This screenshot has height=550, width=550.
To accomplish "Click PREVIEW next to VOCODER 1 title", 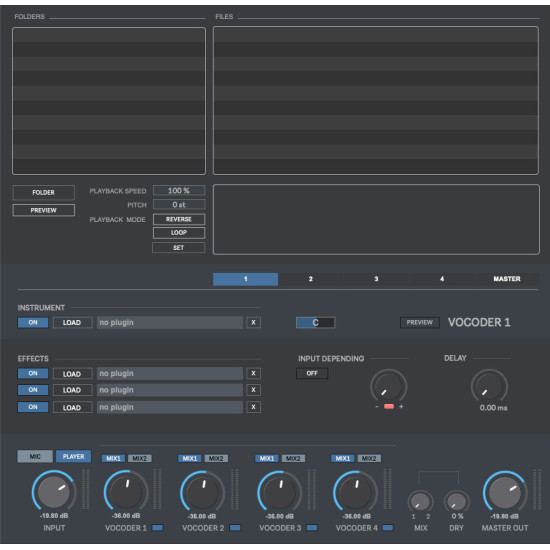I will point(420,322).
